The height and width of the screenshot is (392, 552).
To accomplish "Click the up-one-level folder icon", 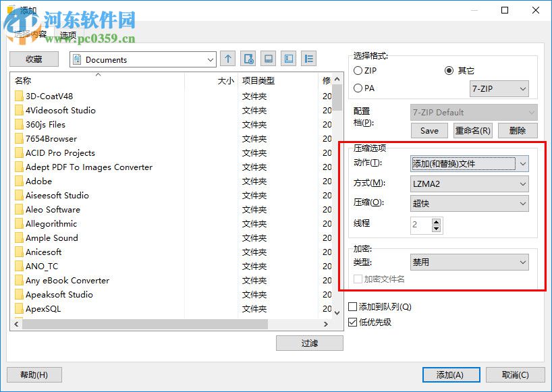I will (229, 59).
